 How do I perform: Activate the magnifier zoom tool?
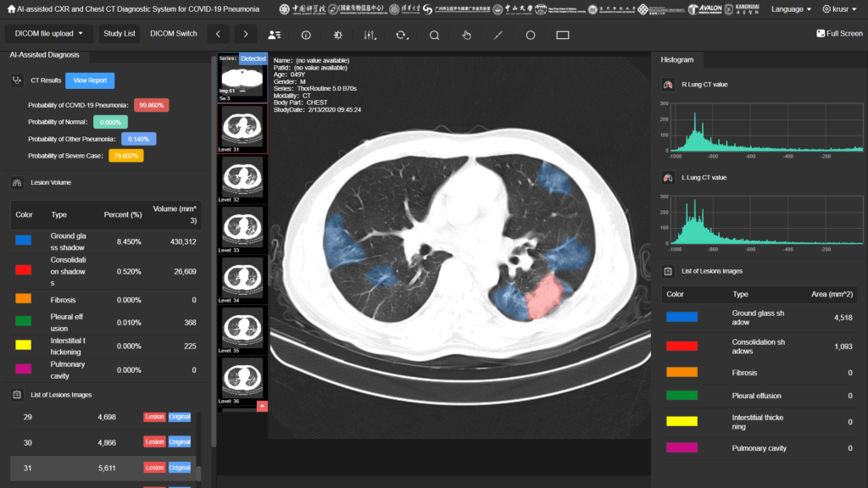434,35
